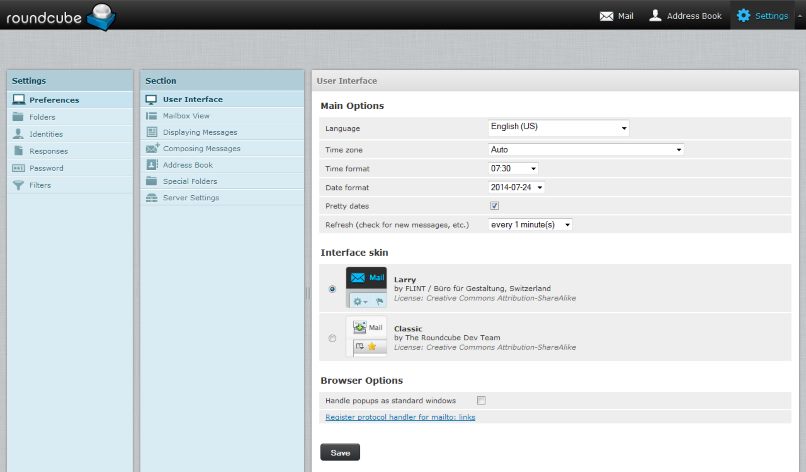Go to the Server Settings section
Image resolution: width=806 pixels, height=472 pixels.
pos(190,198)
